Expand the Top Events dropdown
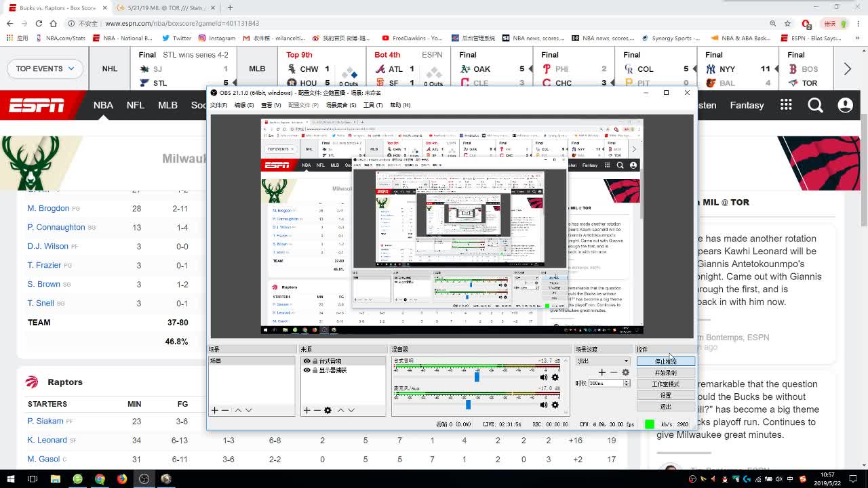This screenshot has height=488, width=868. (45, 68)
